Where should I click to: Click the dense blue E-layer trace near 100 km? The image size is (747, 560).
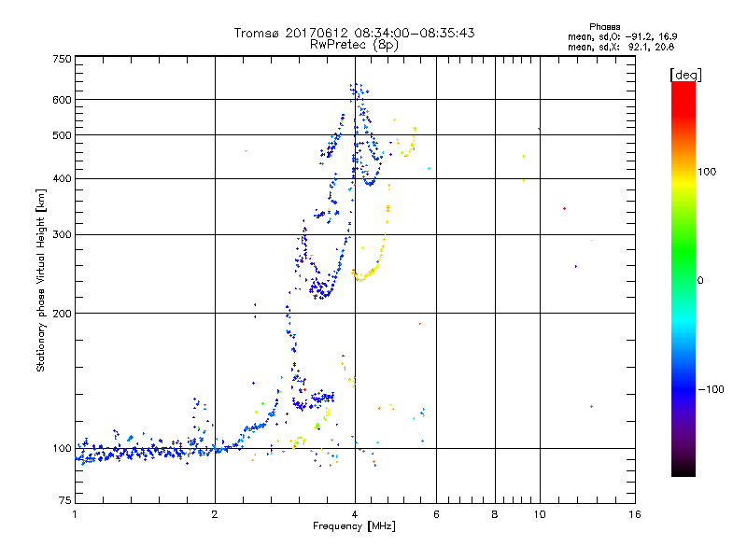[x=143, y=452]
